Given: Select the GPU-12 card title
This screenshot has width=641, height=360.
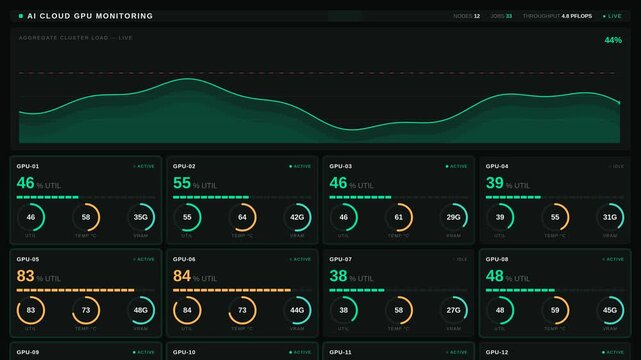Looking at the screenshot, I should click(x=497, y=352).
